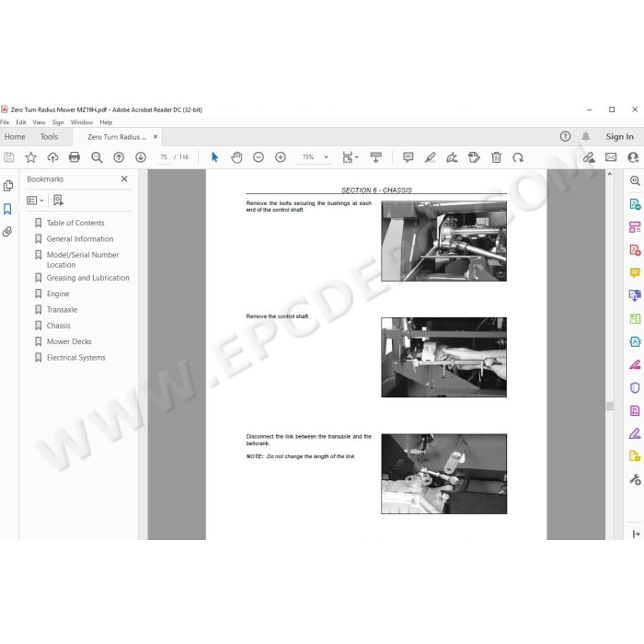Open Model/Serial Number Location bookmark

tap(83, 259)
